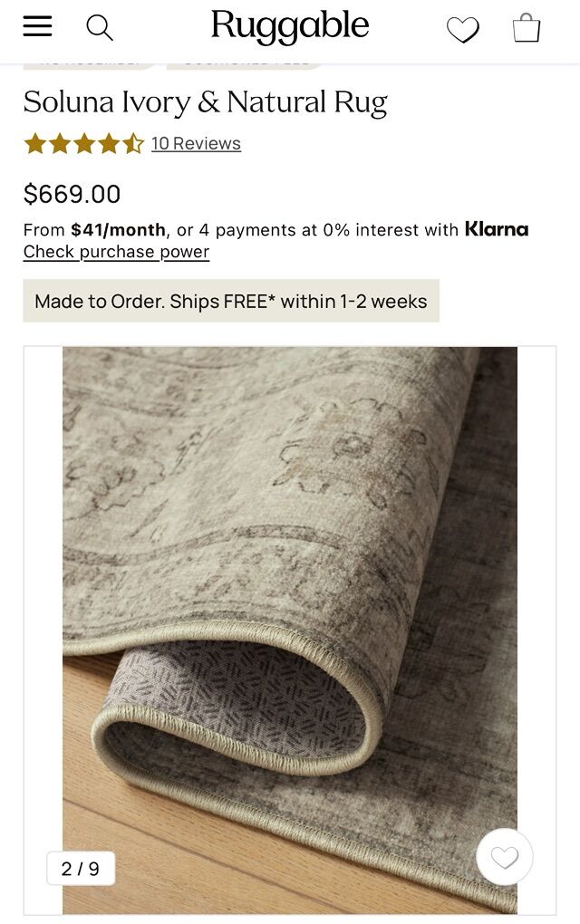This screenshot has width=580, height=924.
Task: Open the hamburger navigation menu
Action: click(38, 27)
